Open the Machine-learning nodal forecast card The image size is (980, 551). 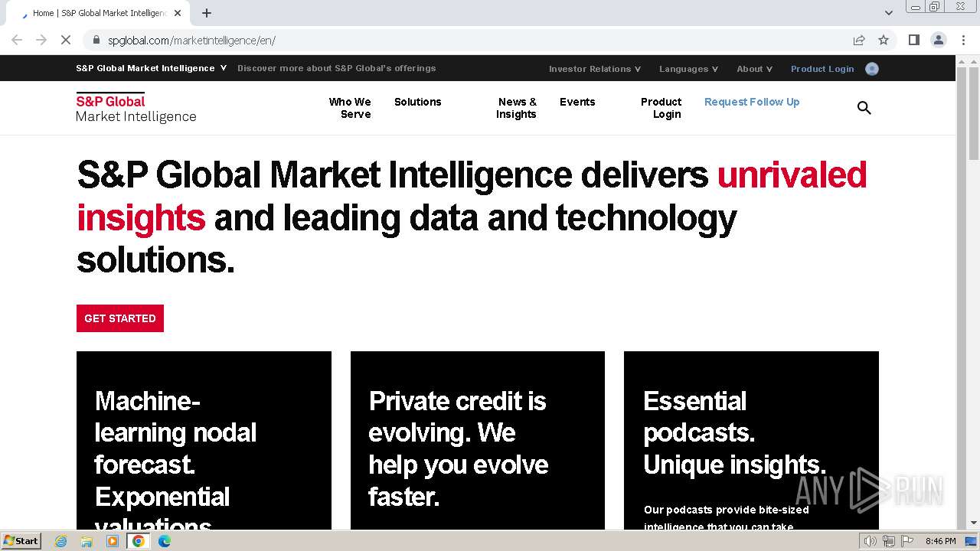click(x=204, y=441)
